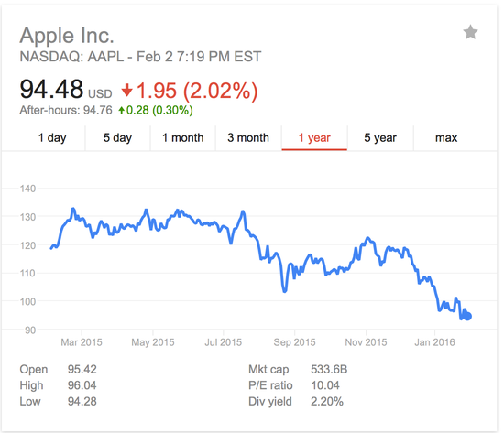Click the green up arrow after-hours indicator
The height and width of the screenshot is (433, 504).
coord(121,111)
